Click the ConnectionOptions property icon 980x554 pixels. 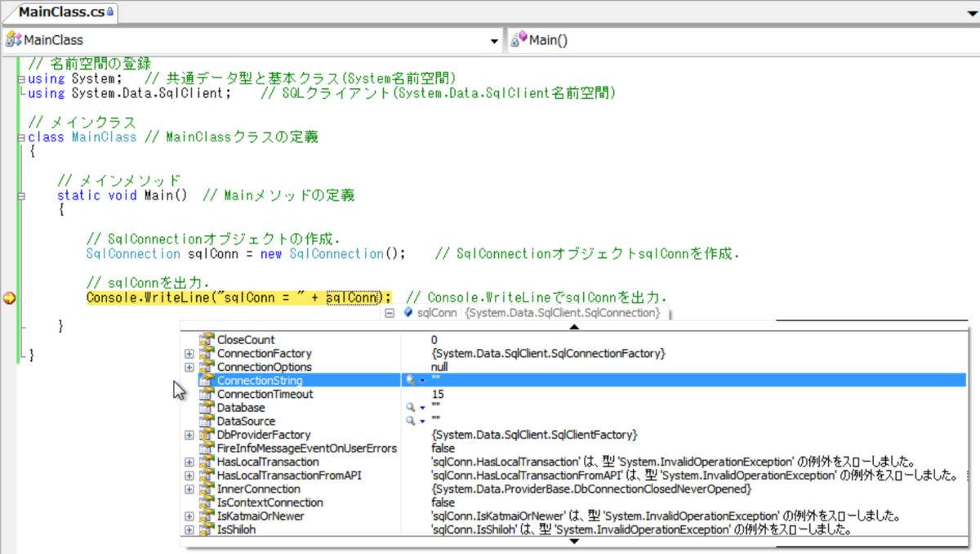point(207,367)
